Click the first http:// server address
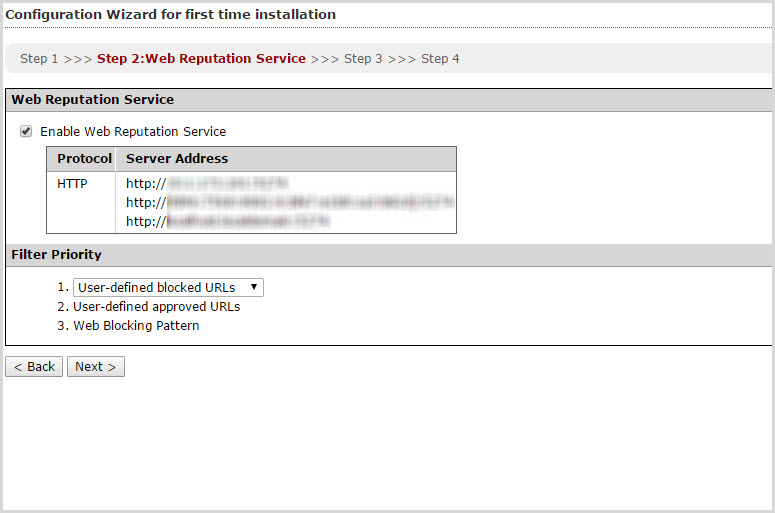Screen dimensions: 775x513 206,184
